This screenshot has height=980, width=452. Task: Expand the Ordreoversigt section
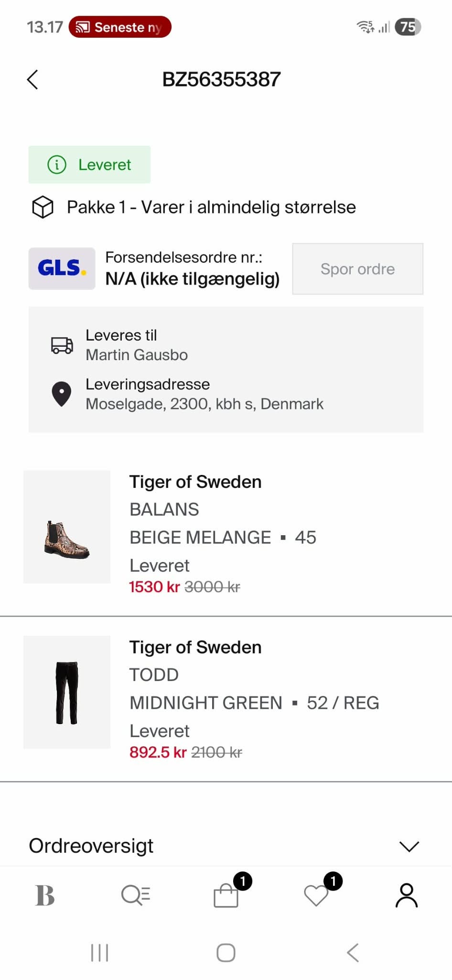pyautogui.click(x=91, y=846)
